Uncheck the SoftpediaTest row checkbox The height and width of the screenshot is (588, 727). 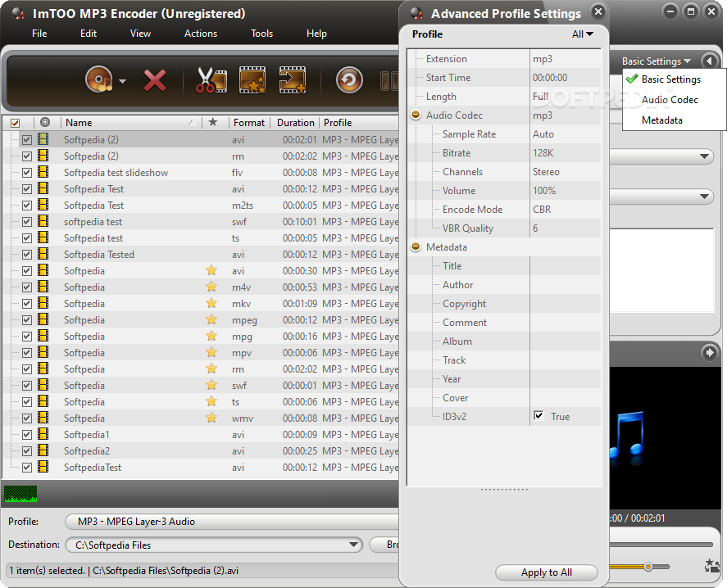click(x=27, y=467)
